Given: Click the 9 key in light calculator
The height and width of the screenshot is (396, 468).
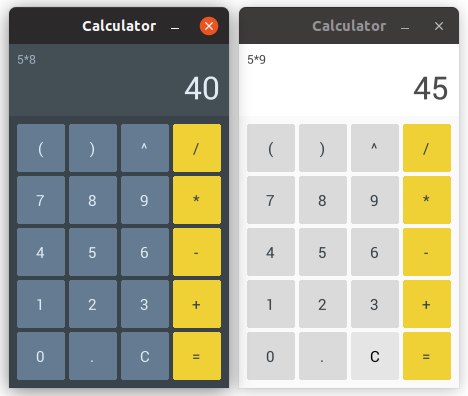Looking at the screenshot, I should click(x=375, y=200).
